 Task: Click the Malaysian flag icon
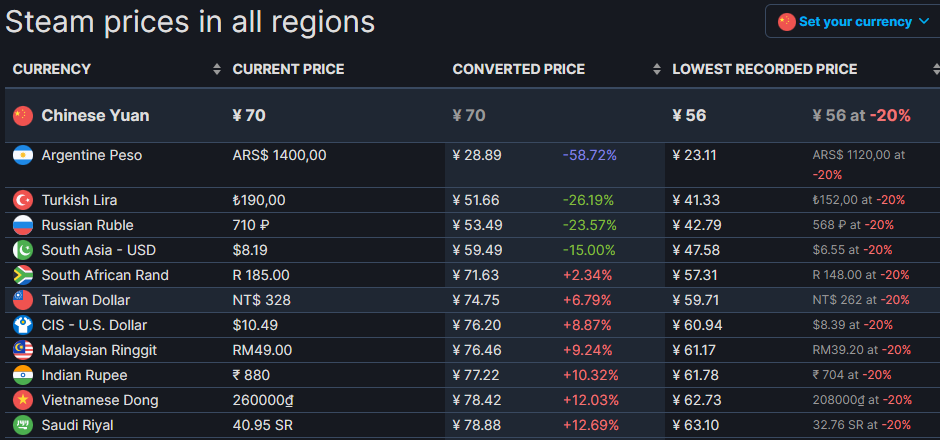(x=22, y=350)
